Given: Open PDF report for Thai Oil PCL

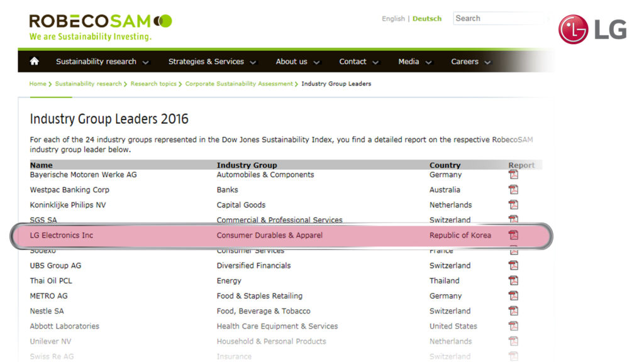Looking at the screenshot, I should coord(513,281).
